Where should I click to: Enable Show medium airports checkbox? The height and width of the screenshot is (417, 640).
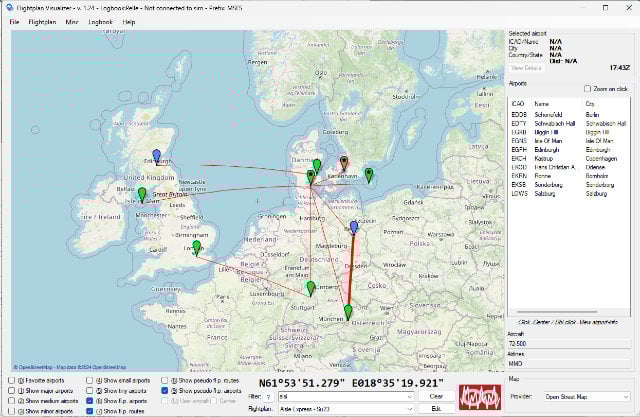tap(11, 401)
